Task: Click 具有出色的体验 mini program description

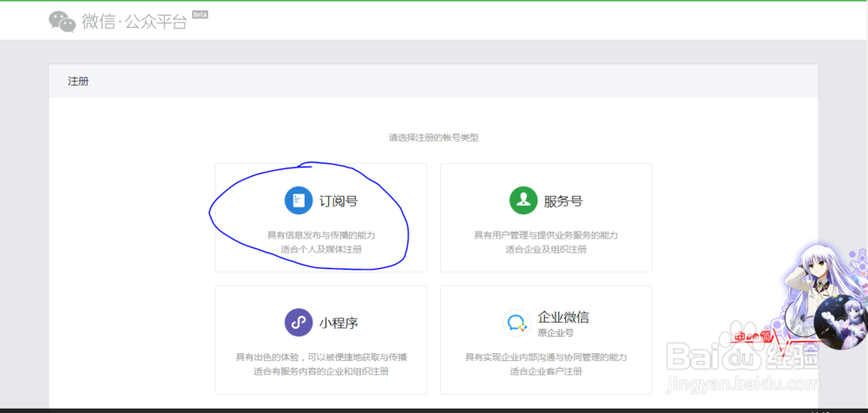Action: click(321, 357)
